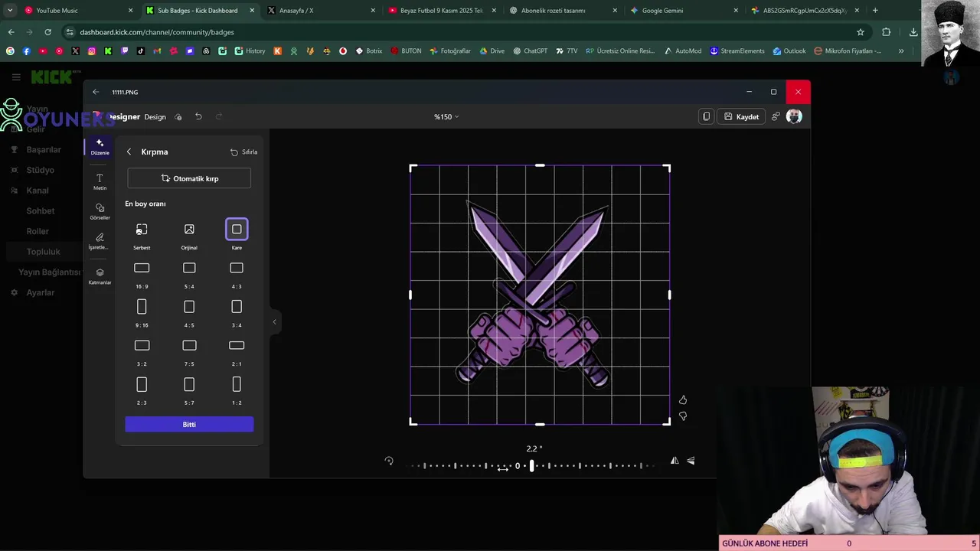
Task: Reload the browser page
Action: pos(47,32)
